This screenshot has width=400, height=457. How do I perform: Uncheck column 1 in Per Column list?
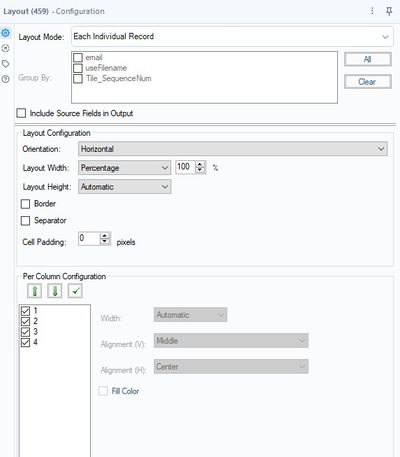(25, 311)
